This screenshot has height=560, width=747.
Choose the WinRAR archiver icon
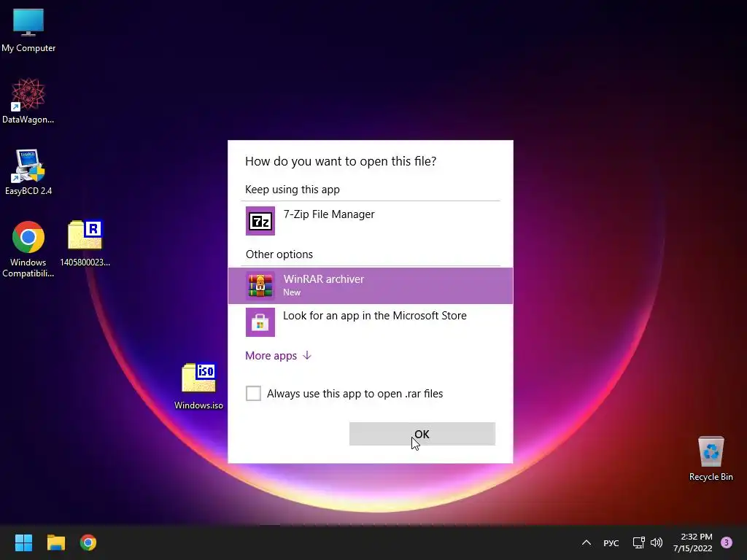[x=260, y=286]
